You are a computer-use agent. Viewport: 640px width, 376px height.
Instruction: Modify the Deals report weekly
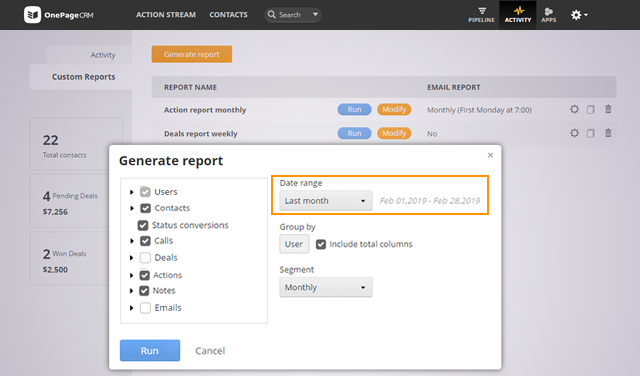(x=394, y=133)
